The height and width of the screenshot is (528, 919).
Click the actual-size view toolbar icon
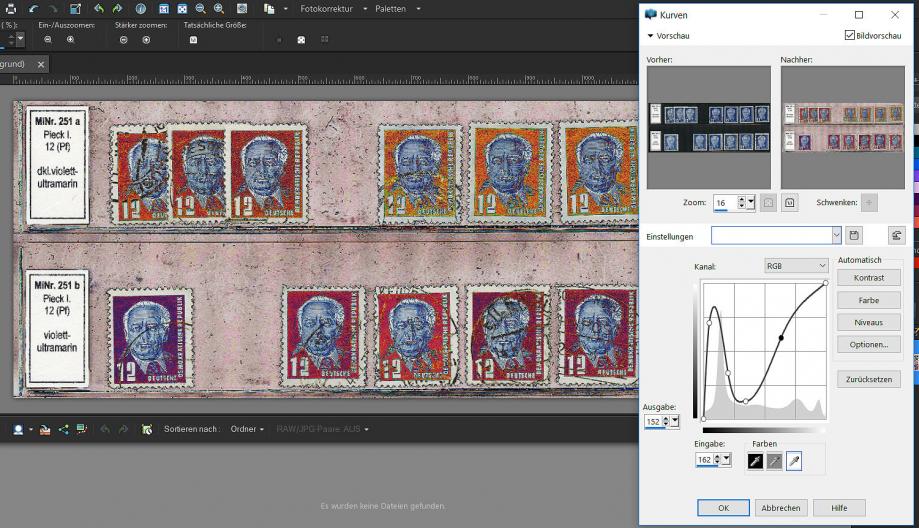[x=164, y=9]
